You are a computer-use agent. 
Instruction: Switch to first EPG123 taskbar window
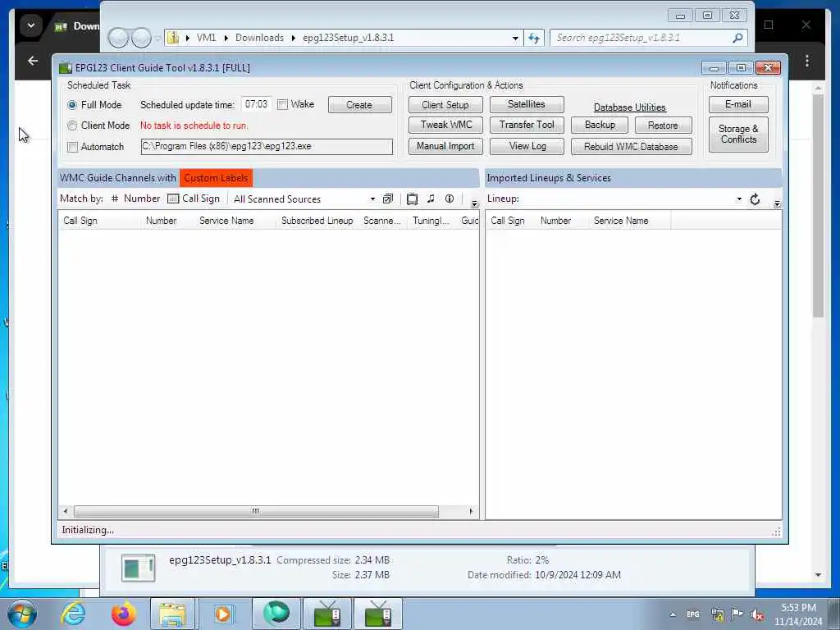[x=326, y=614]
